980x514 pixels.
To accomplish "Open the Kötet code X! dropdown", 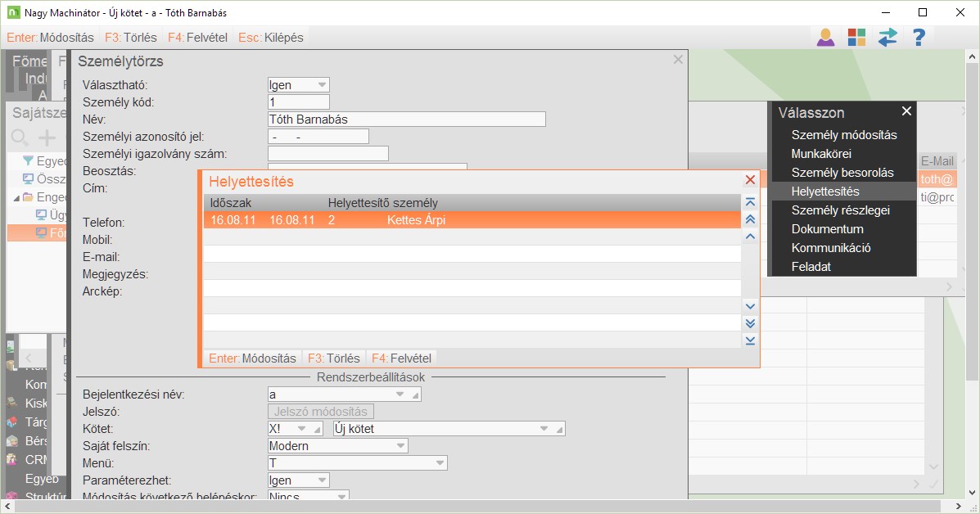I will [x=302, y=428].
